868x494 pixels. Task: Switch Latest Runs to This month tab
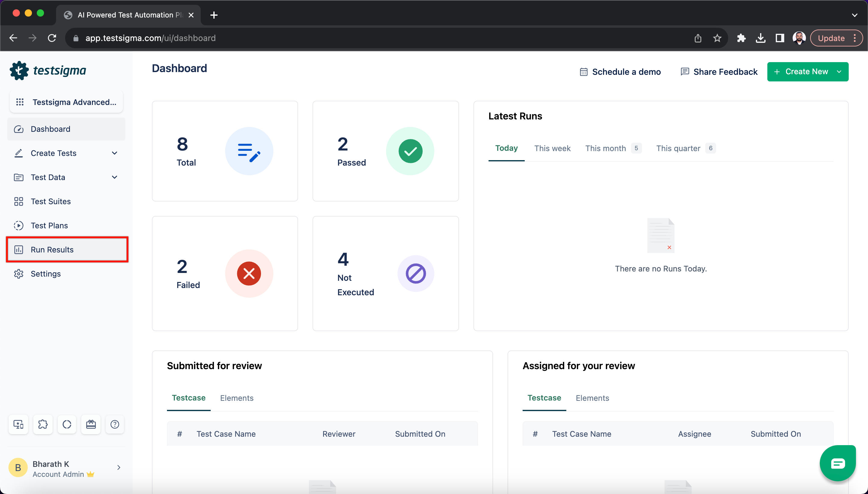[613, 148]
